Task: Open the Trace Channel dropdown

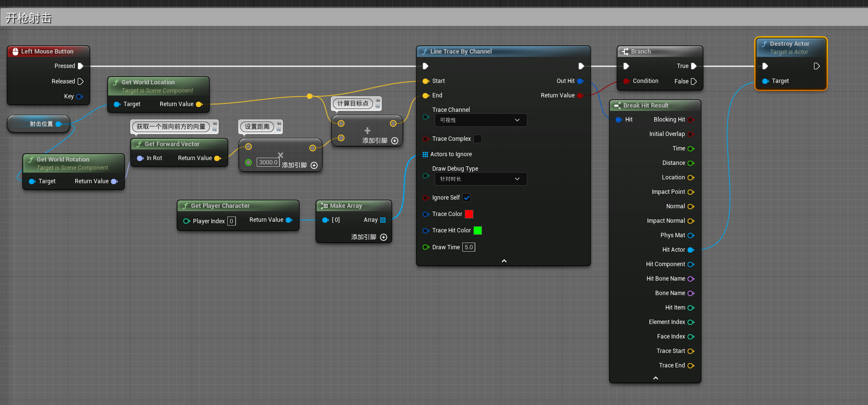Action: 480,120
